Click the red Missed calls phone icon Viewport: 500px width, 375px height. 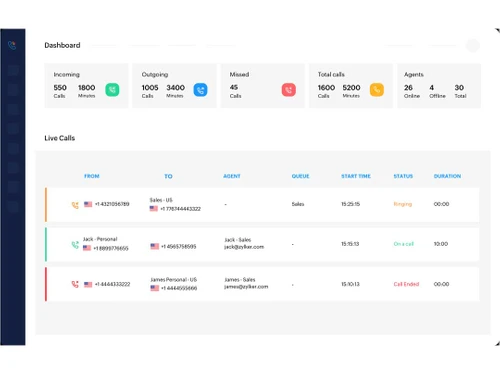pyautogui.click(x=289, y=90)
